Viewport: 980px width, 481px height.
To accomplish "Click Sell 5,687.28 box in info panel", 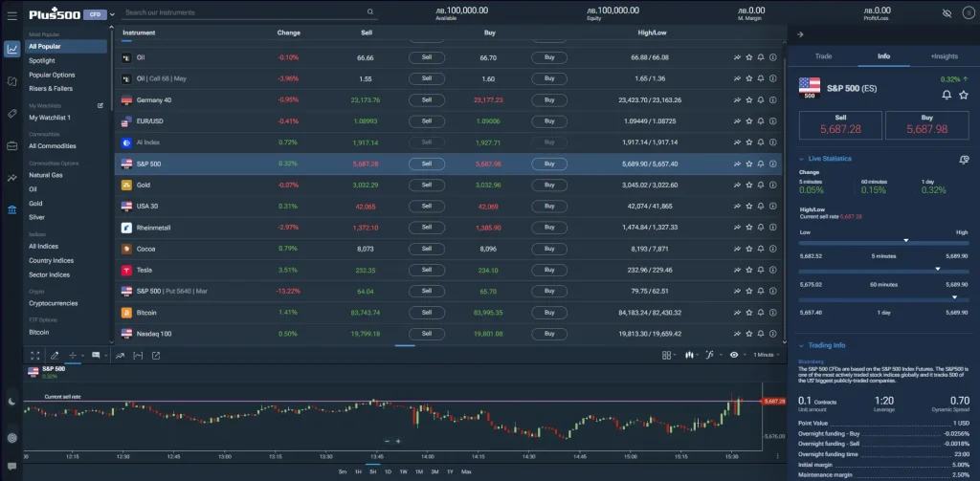I will point(840,125).
